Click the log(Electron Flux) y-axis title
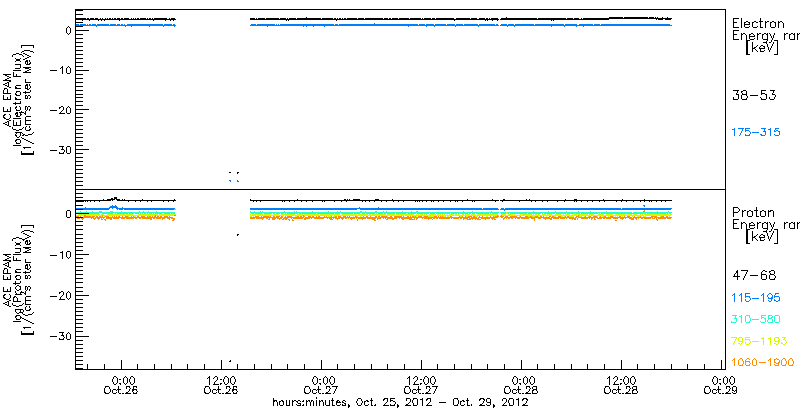 click(18, 98)
